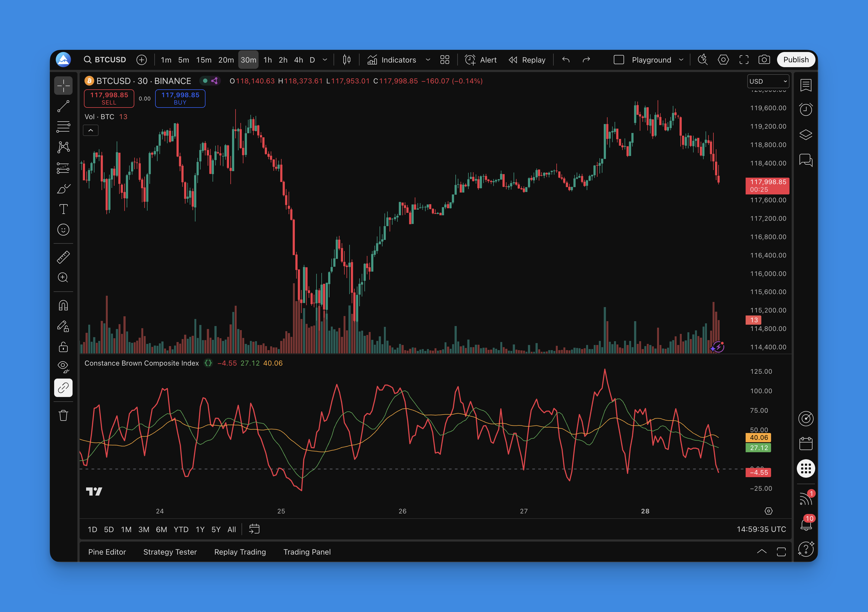Viewport: 868px width, 612px height.
Task: Switch to the 1m timeframe
Action: tap(166, 60)
